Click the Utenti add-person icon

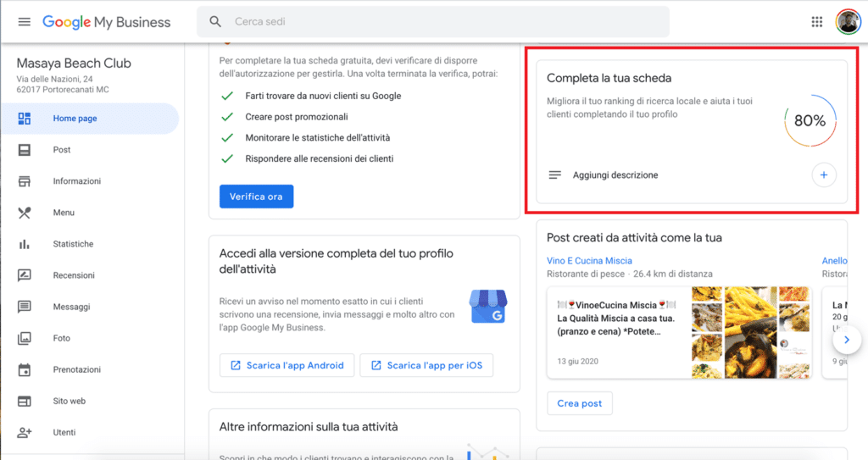pos(25,432)
